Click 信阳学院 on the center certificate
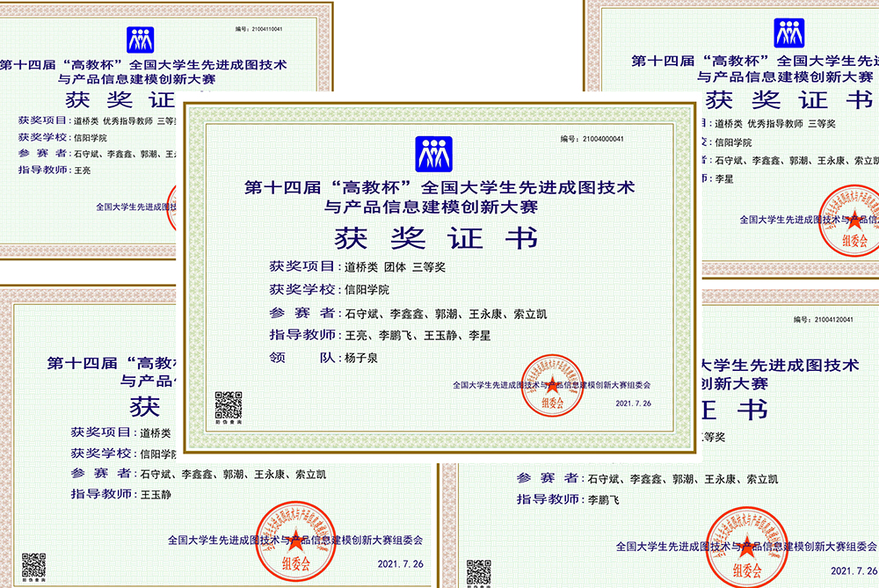This screenshot has height=588, width=879. point(367,289)
